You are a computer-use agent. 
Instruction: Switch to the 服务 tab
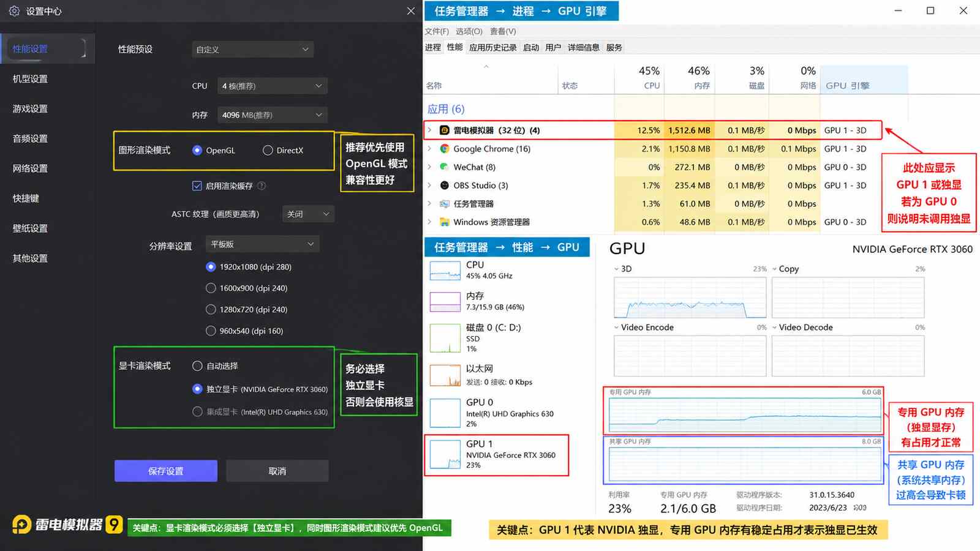614,47
